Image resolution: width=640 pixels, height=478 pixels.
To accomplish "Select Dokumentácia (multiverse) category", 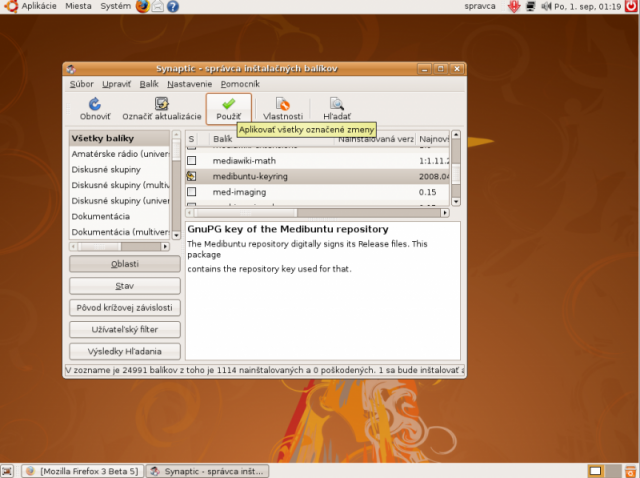I will tap(120, 232).
